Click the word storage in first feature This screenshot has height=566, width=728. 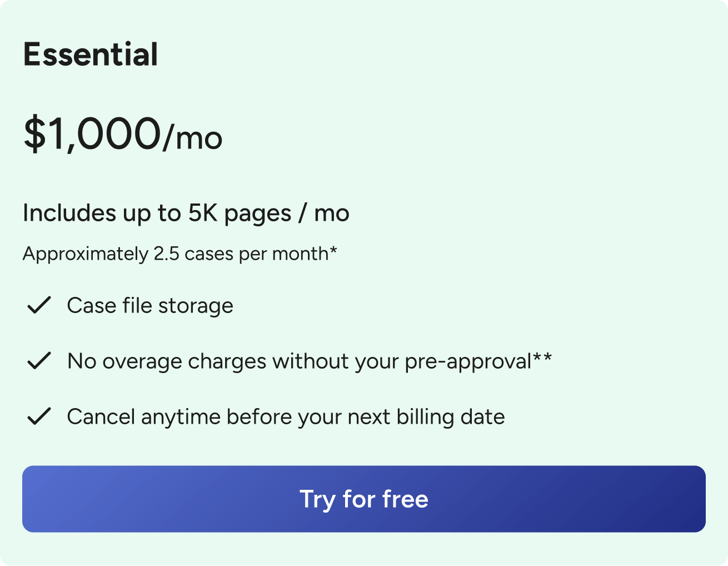coord(196,306)
